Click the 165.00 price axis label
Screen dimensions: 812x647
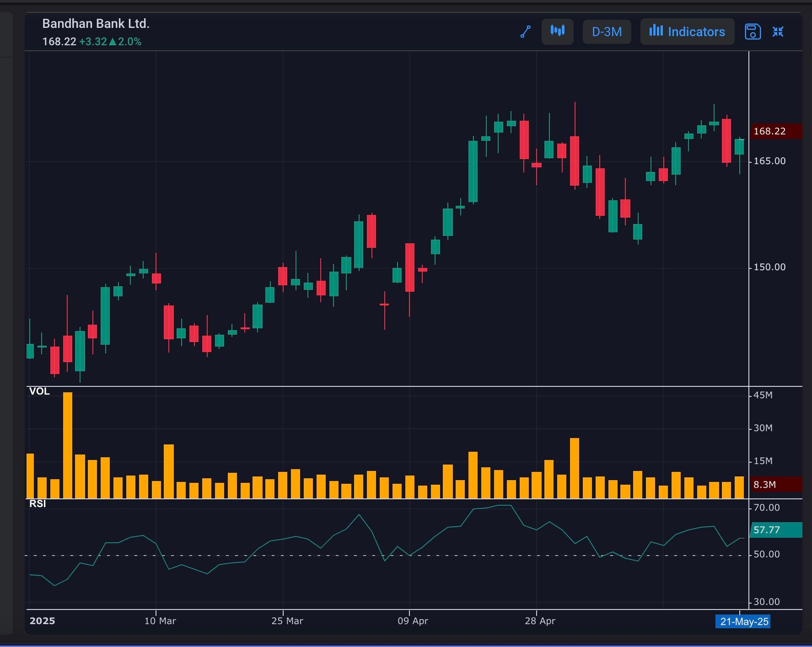click(x=769, y=161)
